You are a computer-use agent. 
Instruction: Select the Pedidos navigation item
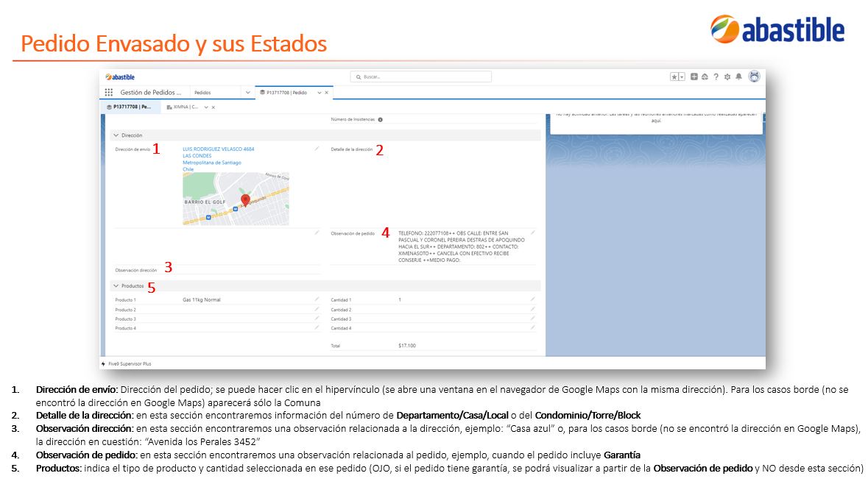click(202, 93)
